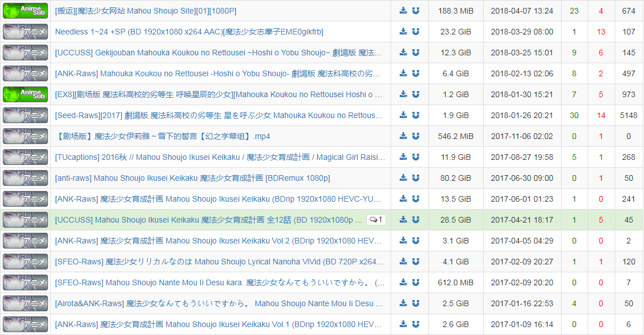Open magnet link for Mahou Shoujo Site row
This screenshot has height=335, width=644.
(x=415, y=11)
